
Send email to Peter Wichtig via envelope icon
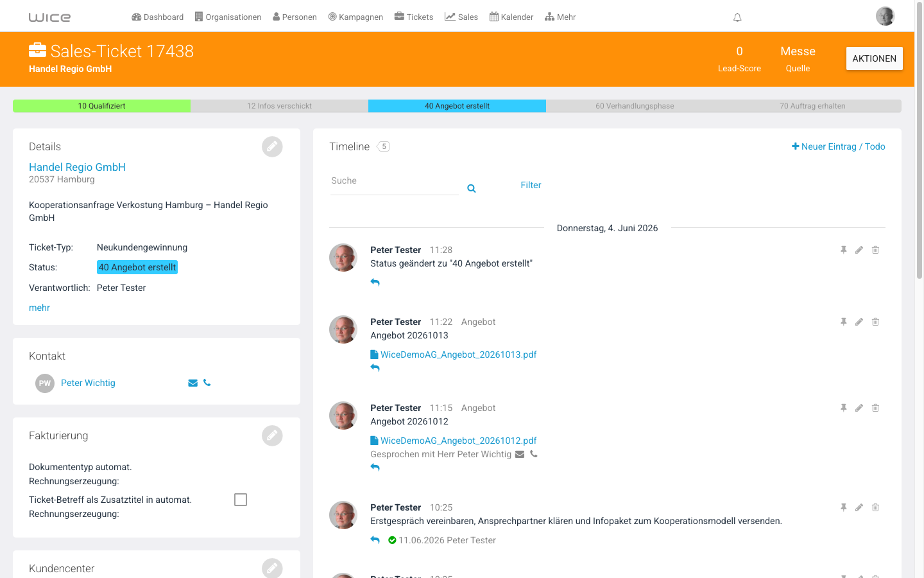point(193,383)
